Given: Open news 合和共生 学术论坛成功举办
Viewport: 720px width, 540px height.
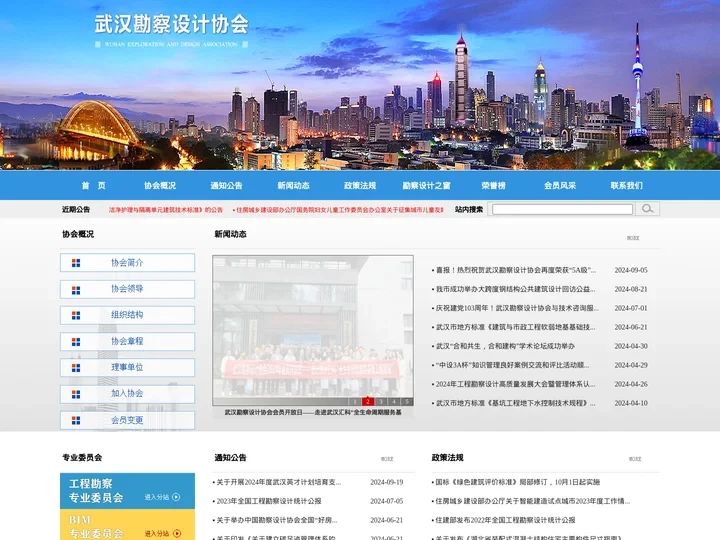Looking at the screenshot, I should (x=505, y=346).
